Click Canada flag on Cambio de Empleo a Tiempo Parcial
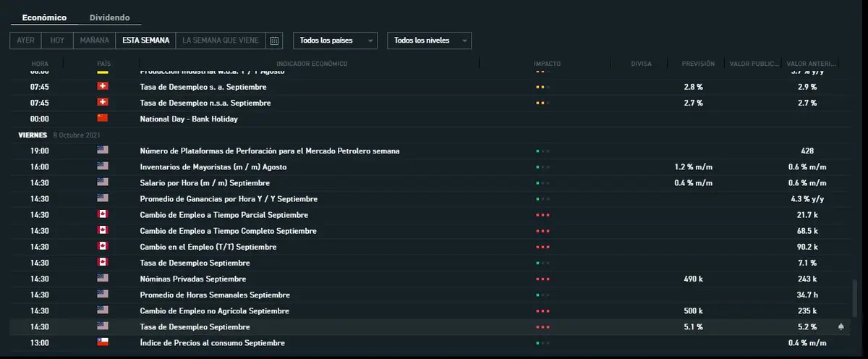 [103, 215]
